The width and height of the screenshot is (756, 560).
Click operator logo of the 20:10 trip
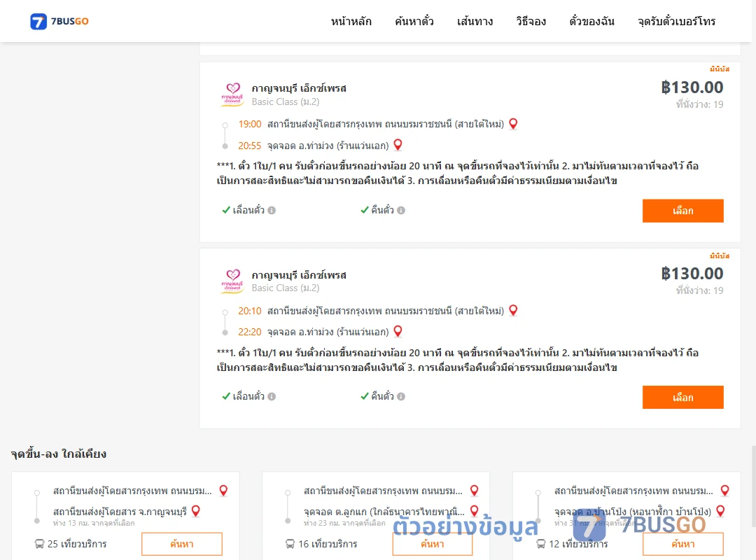pos(232,281)
